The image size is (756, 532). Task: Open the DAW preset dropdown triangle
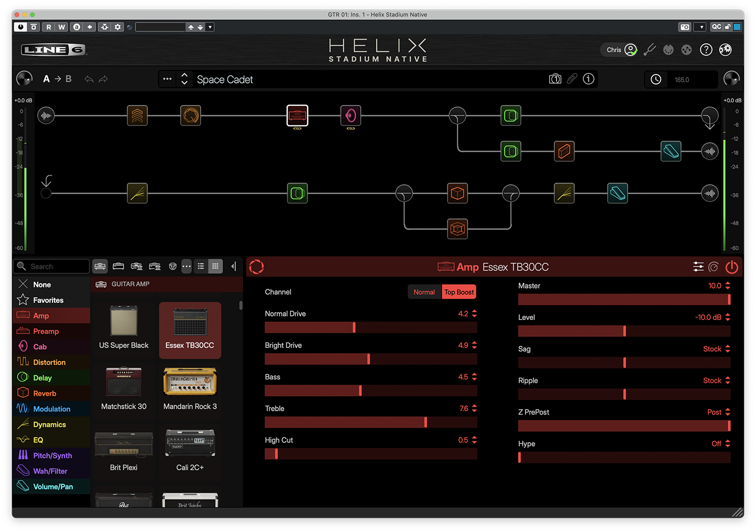pyautogui.click(x=210, y=27)
